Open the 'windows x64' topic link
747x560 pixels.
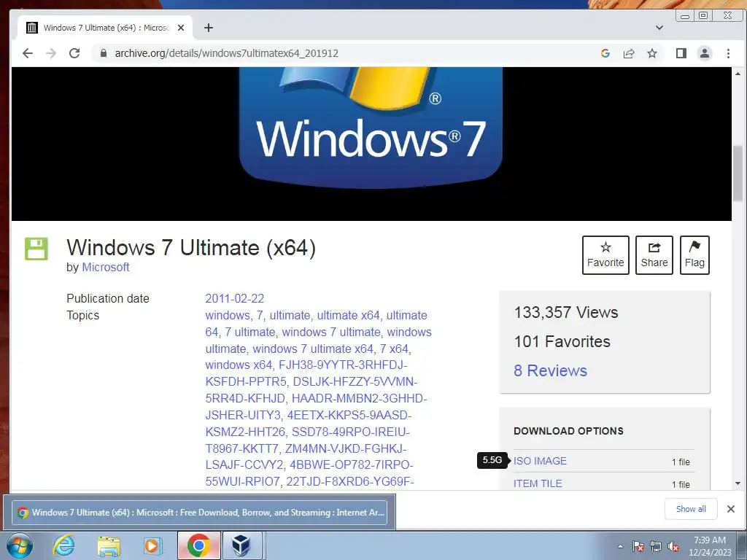239,365
